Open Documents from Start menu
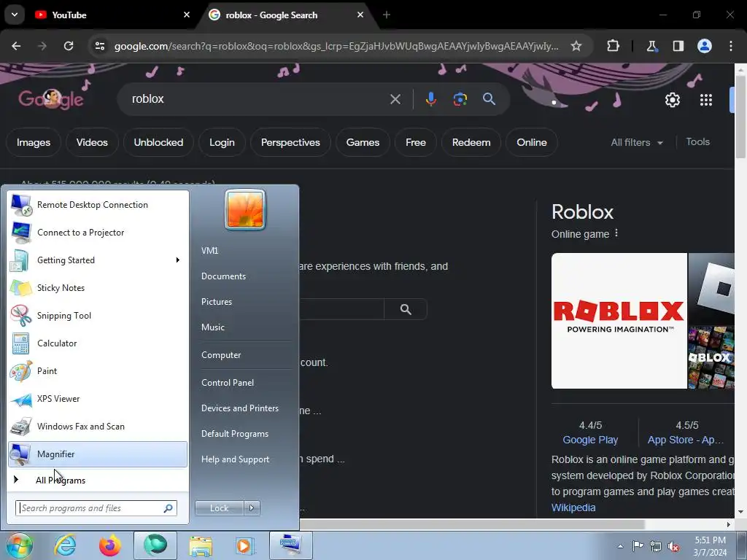The height and width of the screenshot is (560, 747). pos(223,276)
